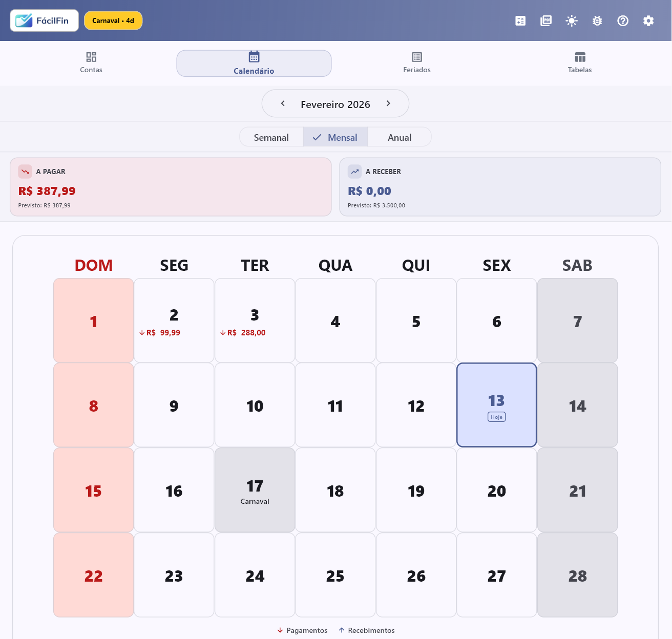Open the A RECEBER summary card
The height and width of the screenshot is (639, 672).
[500, 187]
